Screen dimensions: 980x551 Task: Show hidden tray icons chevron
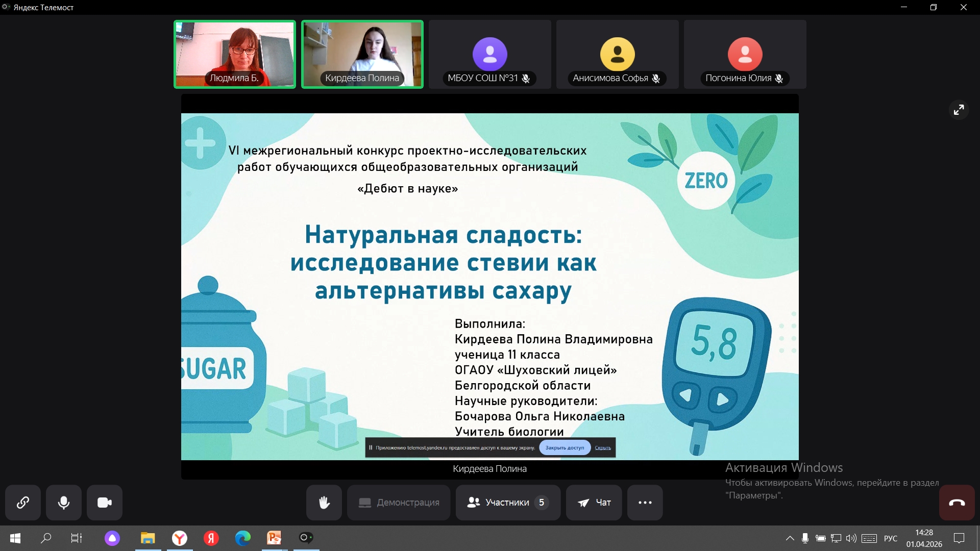790,538
